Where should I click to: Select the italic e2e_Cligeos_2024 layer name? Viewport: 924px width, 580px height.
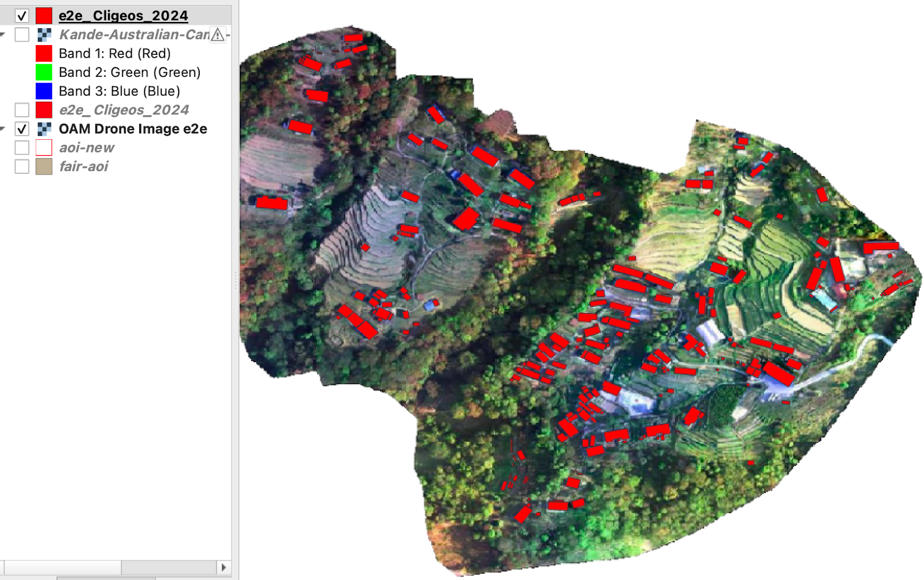[124, 110]
